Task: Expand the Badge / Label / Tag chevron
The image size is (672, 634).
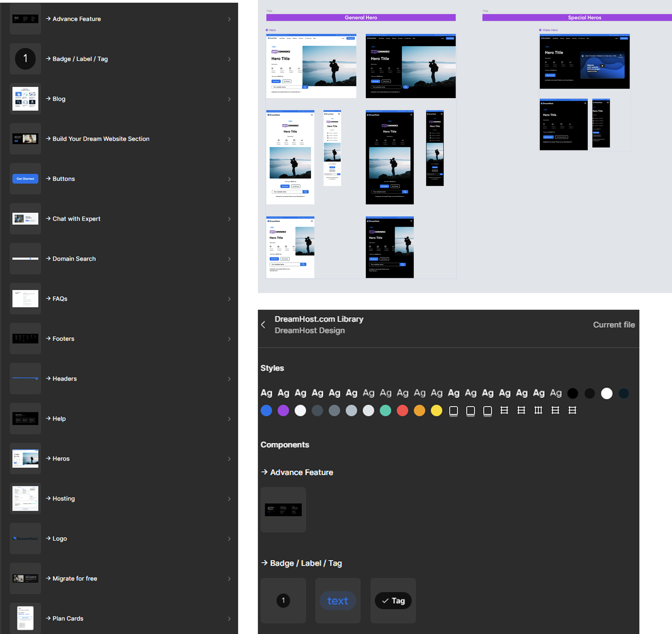Action: (x=229, y=59)
